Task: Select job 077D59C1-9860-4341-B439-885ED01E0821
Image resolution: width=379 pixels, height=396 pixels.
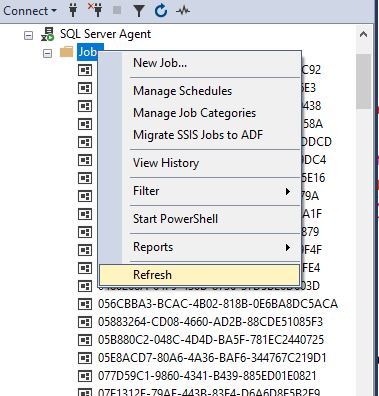Action: (207, 376)
